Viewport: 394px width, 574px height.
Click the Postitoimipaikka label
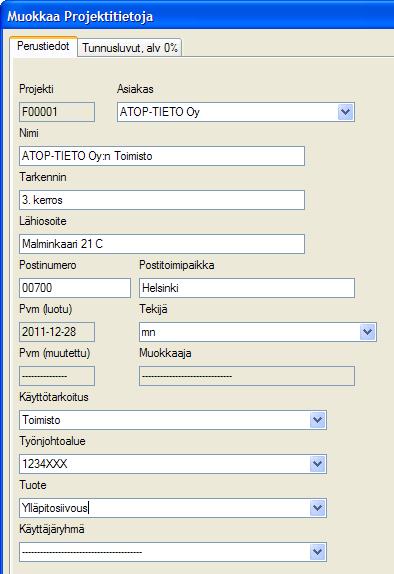coord(177,265)
